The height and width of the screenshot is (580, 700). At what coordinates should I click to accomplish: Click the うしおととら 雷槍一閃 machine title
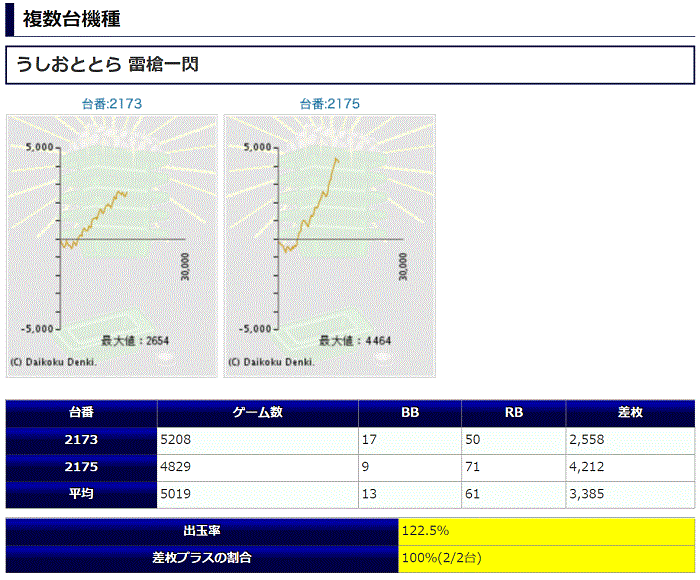tap(107, 66)
